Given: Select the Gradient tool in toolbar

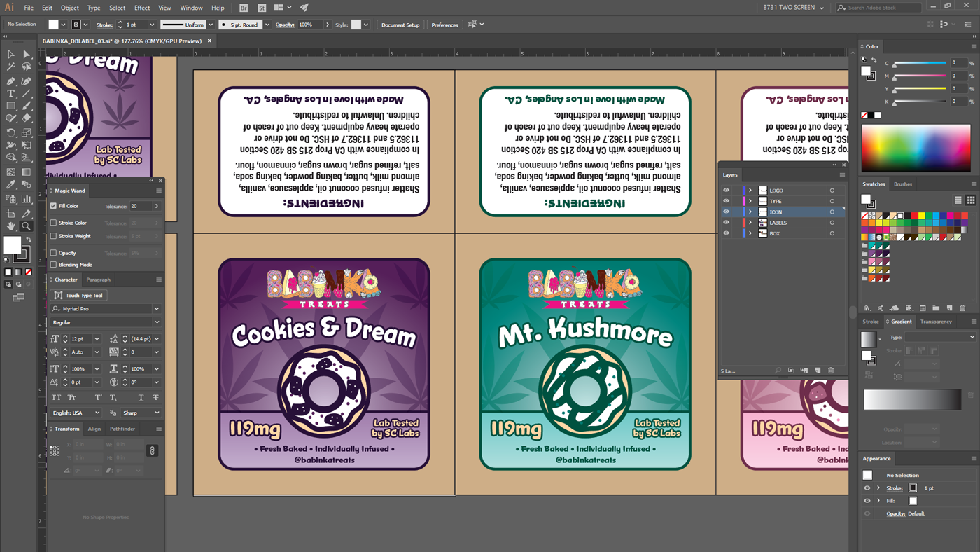Looking at the screenshot, I should pos(27,172).
